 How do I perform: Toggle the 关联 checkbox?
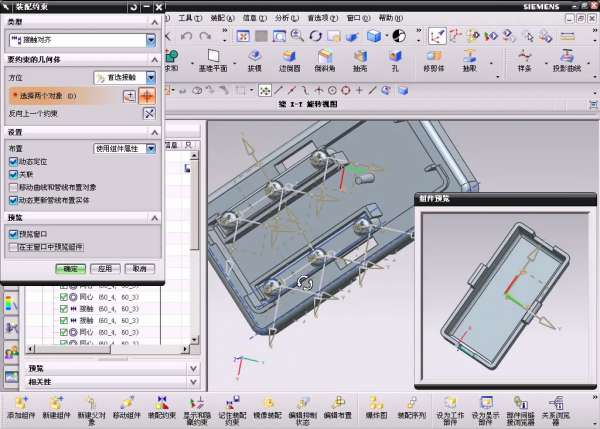[x=13, y=175]
